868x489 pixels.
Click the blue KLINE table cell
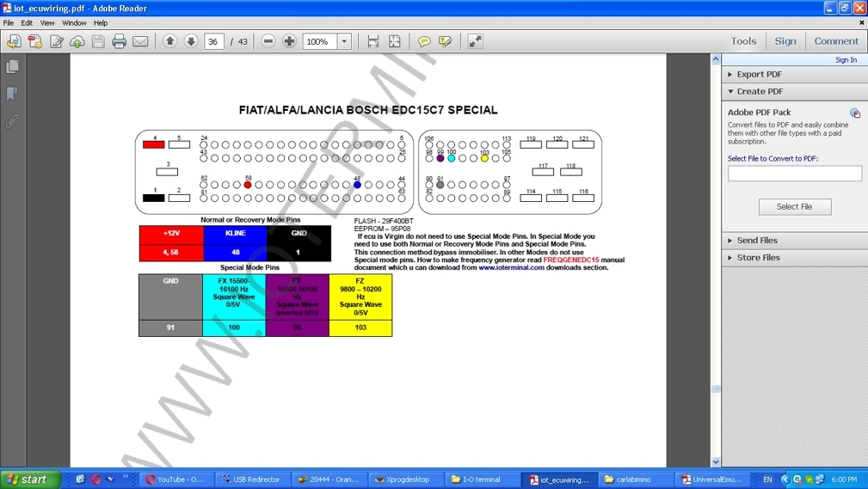click(x=235, y=234)
